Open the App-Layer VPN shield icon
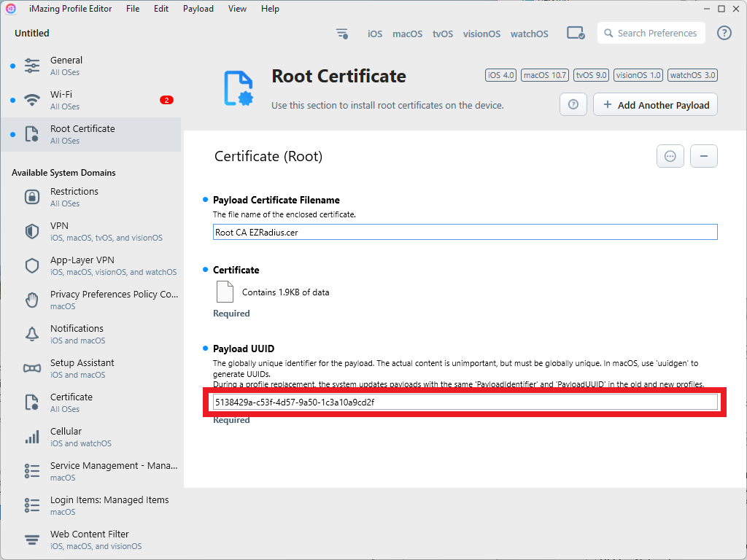 [32, 265]
